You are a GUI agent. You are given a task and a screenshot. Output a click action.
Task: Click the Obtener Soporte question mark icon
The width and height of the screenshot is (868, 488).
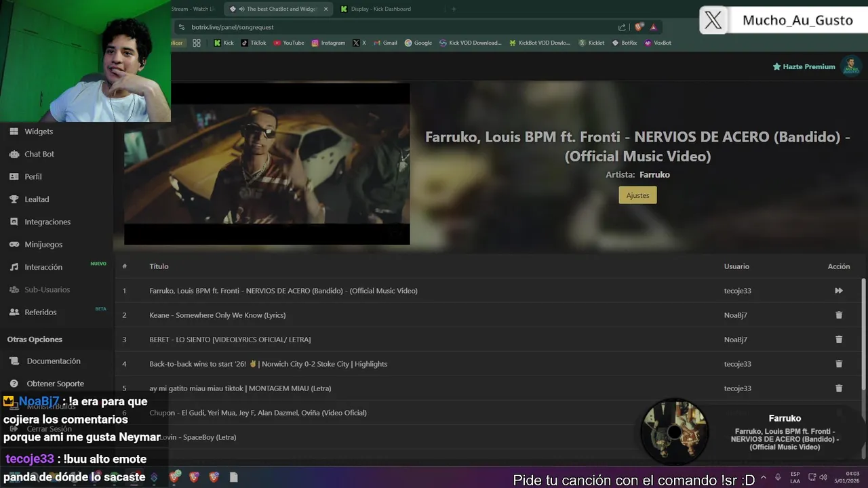click(14, 384)
